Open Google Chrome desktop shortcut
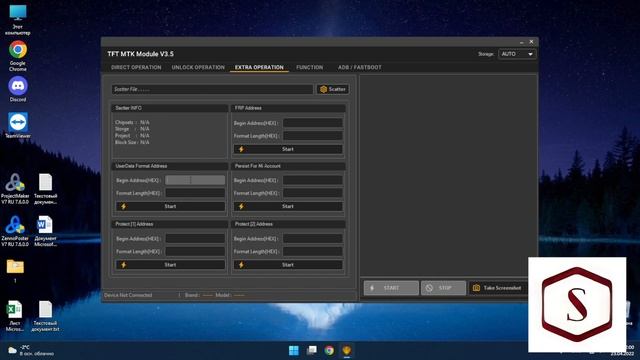The height and width of the screenshot is (360, 640). click(18, 56)
